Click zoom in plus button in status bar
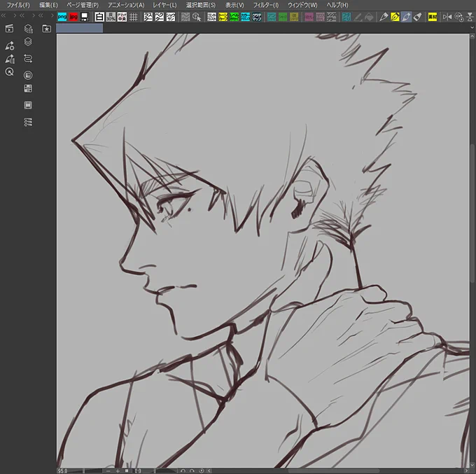This screenshot has height=474, width=476. pos(118,470)
